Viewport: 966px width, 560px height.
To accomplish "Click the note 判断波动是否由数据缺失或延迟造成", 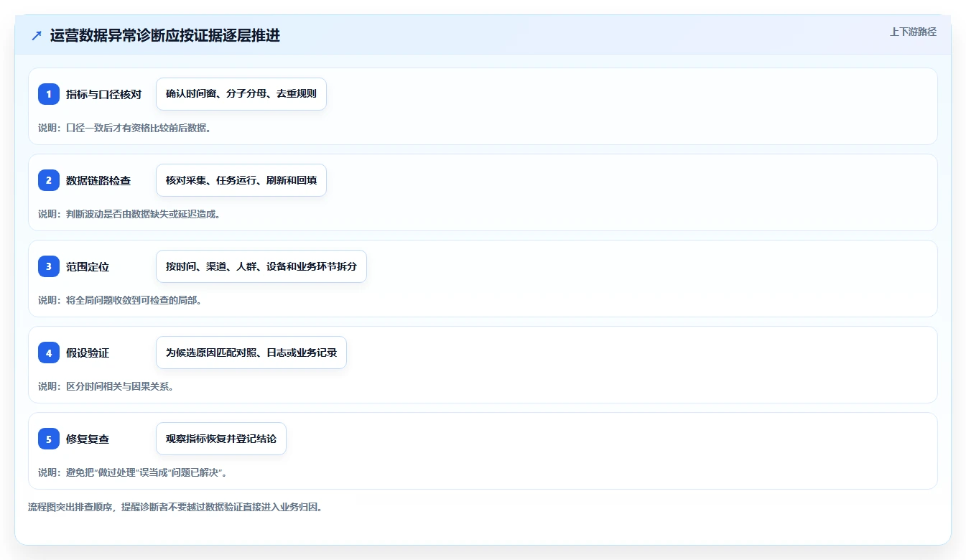I will (x=129, y=214).
